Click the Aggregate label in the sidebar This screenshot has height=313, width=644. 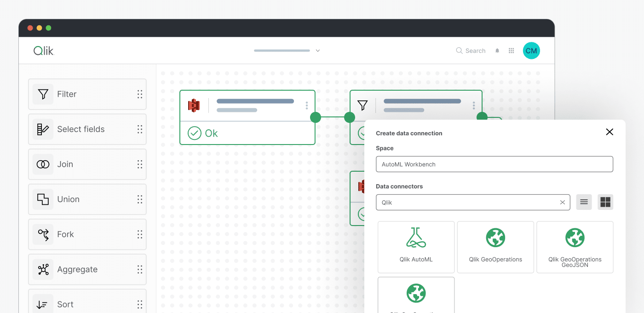tap(77, 270)
